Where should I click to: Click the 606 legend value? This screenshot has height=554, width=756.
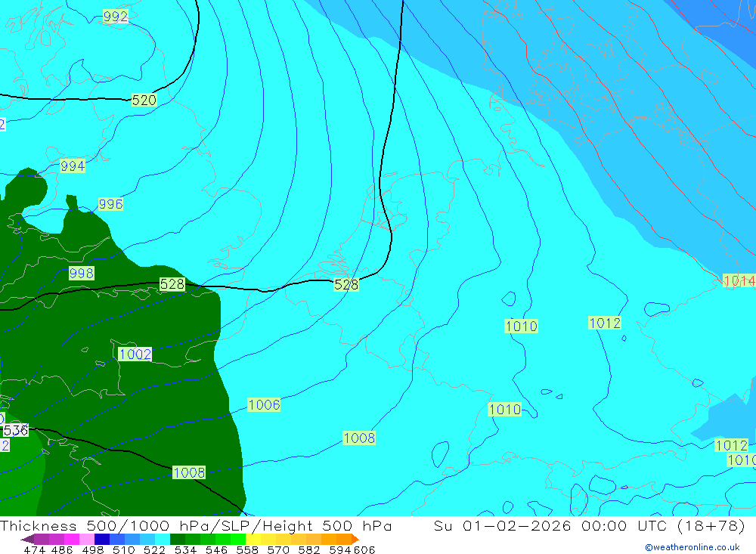click(364, 549)
